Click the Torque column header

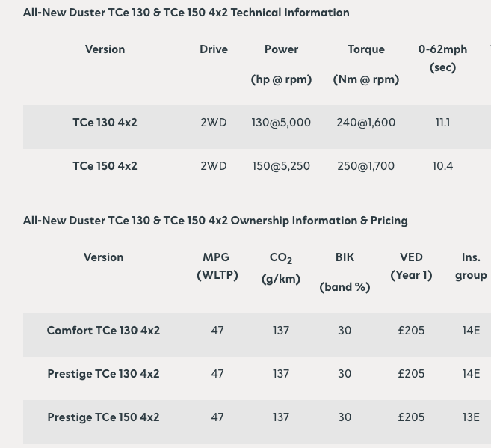[x=366, y=64]
